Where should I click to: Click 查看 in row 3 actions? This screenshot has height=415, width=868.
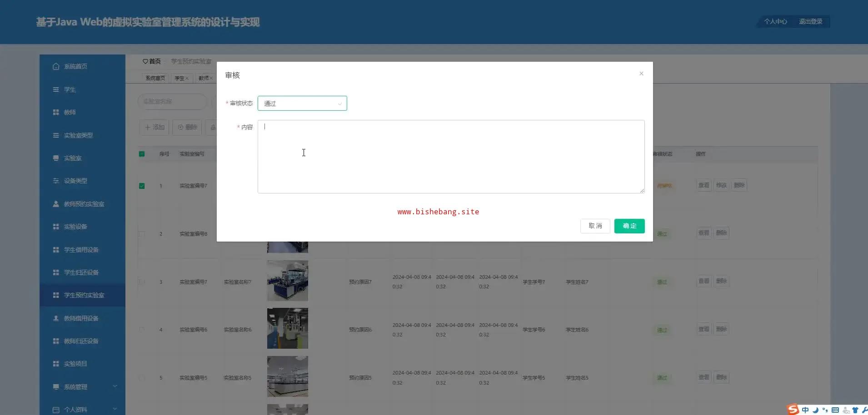click(x=704, y=281)
